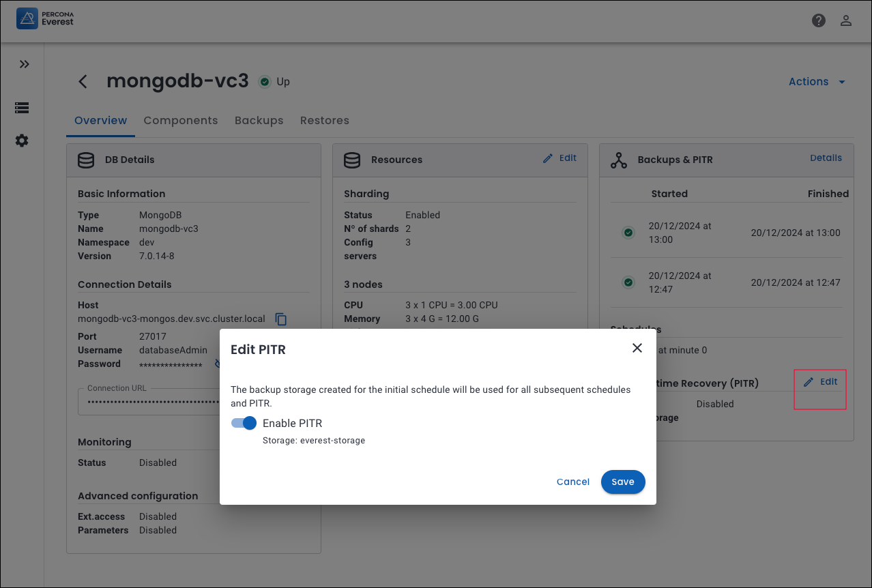872x588 pixels.
Task: Open the Actions dropdown menu
Action: coord(817,82)
